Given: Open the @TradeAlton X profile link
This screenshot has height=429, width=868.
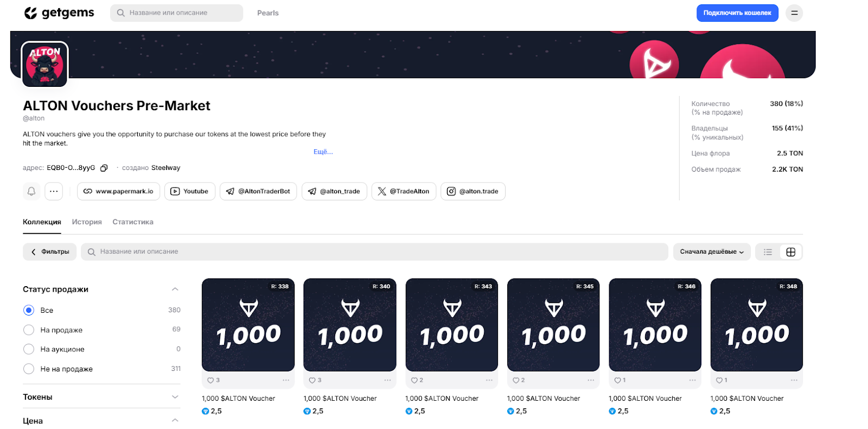Looking at the screenshot, I should click(x=404, y=191).
